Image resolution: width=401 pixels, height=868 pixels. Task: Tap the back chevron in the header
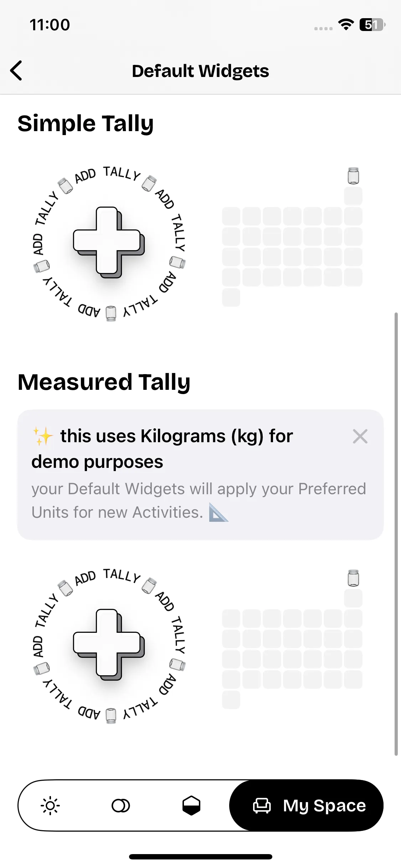[x=16, y=71]
